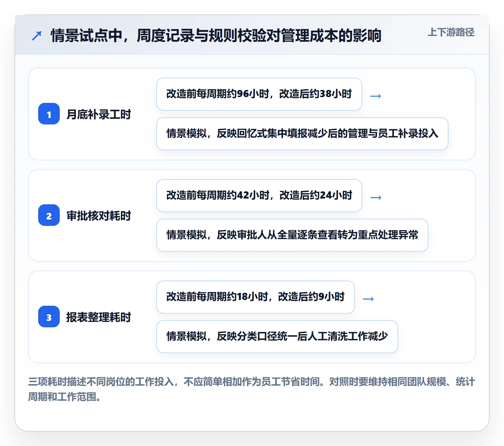Click the arrow after the 42小时 to 24小时 box

pos(376,197)
